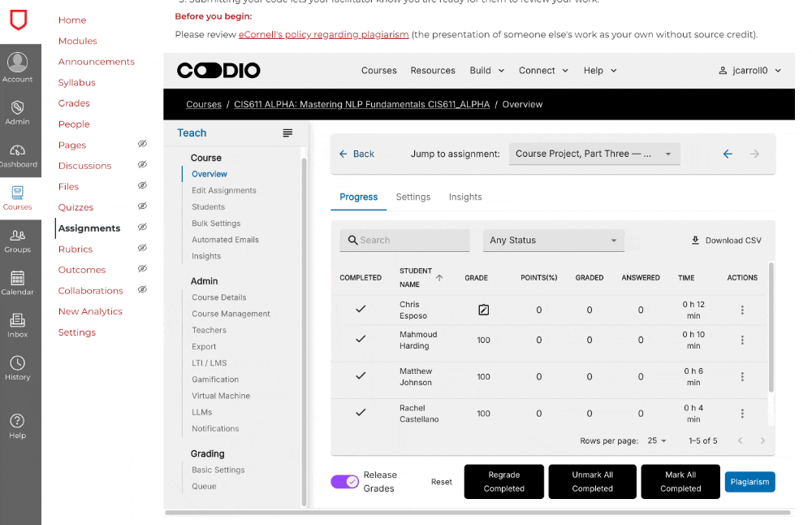Toggle visibility eye for Files
The image size is (812, 525).
point(142,185)
